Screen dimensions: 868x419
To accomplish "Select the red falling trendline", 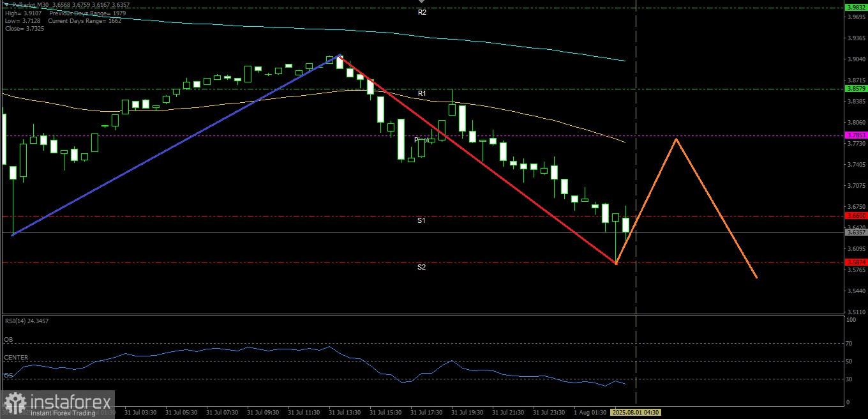I will [x=478, y=160].
